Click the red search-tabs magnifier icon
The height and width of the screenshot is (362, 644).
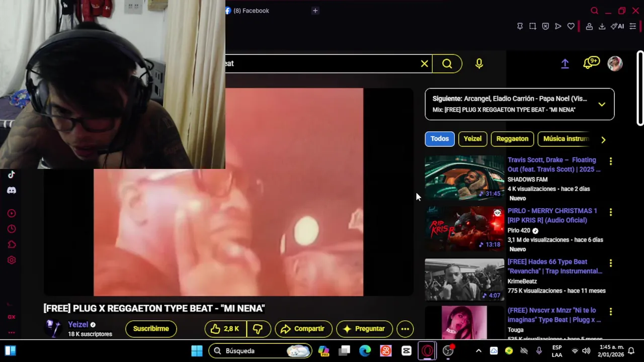coord(594,11)
